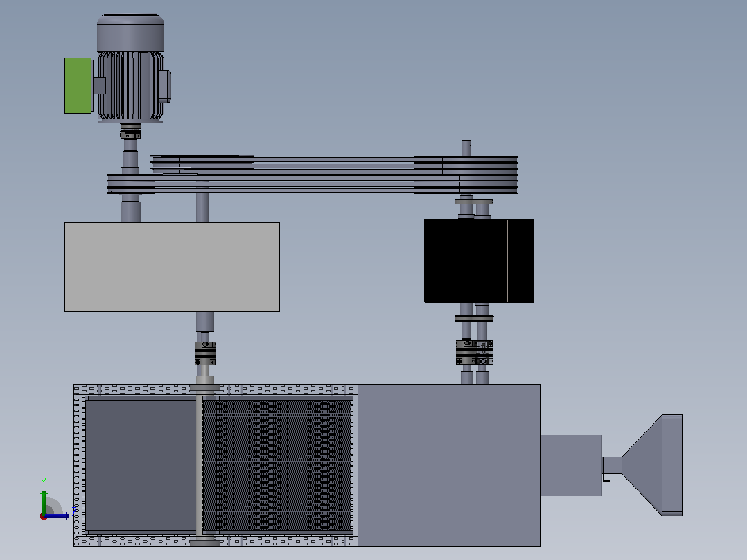This screenshot has height=560, width=747.
Task: Select the cone-shaped outlet funnel
Action: tap(651, 465)
